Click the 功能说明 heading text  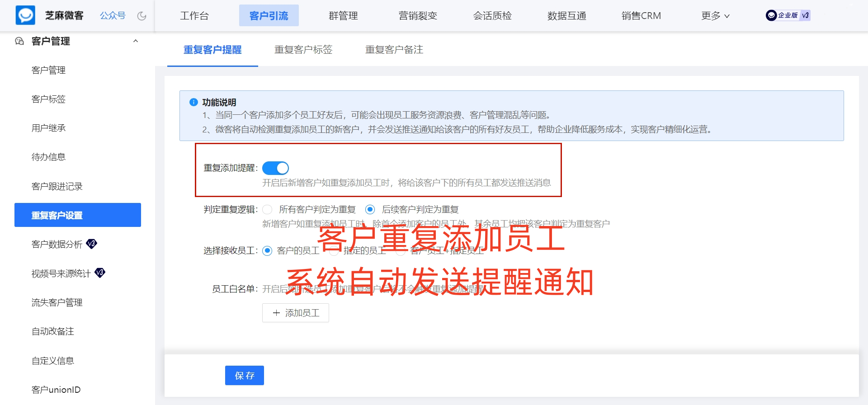pyautogui.click(x=219, y=102)
